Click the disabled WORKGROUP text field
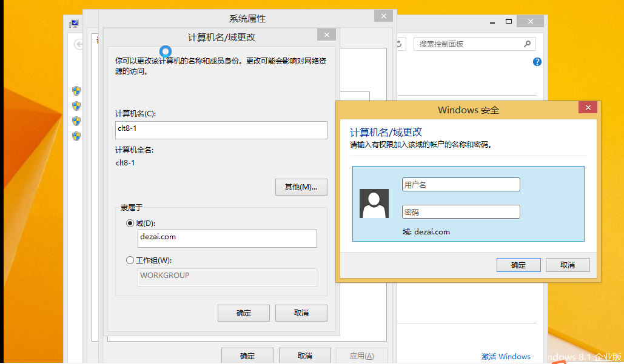624x364 pixels. (x=227, y=277)
